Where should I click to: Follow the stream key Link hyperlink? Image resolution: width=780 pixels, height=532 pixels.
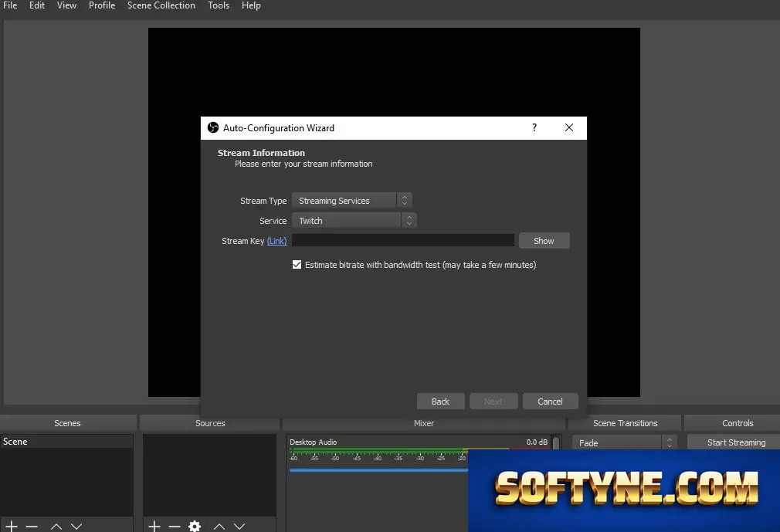(276, 241)
